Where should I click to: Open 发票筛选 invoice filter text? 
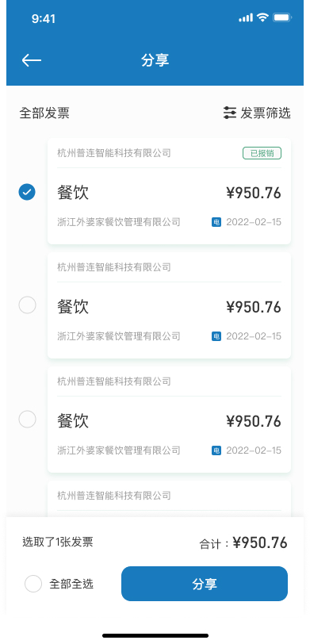266,113
